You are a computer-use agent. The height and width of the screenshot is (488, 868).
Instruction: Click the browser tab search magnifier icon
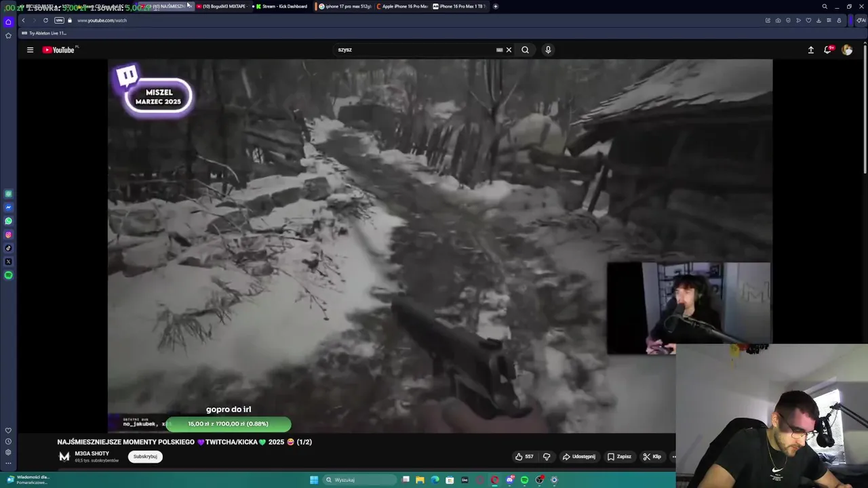pyautogui.click(x=825, y=6)
